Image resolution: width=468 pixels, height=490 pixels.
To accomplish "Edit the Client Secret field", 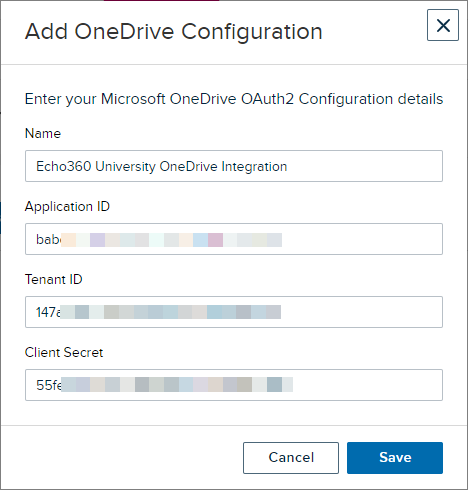I will tap(234, 385).
